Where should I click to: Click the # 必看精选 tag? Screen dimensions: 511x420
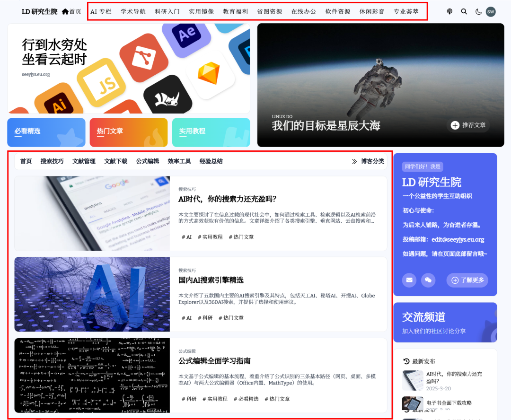click(246, 399)
